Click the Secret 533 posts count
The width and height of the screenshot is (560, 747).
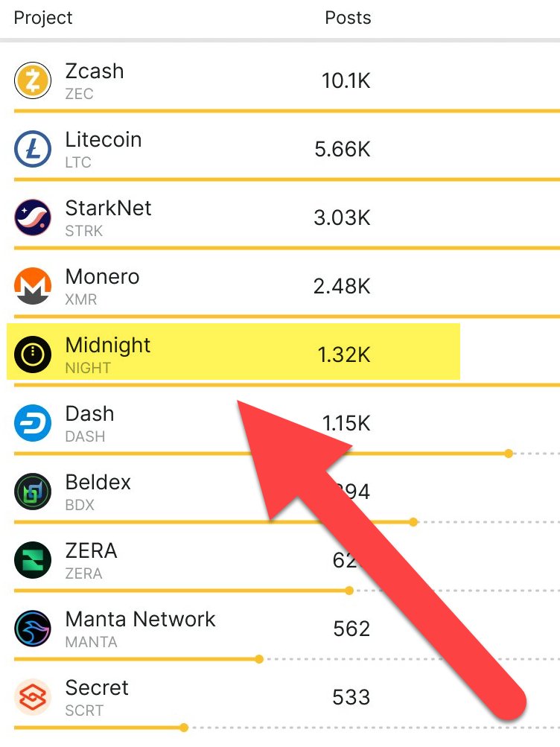(351, 698)
